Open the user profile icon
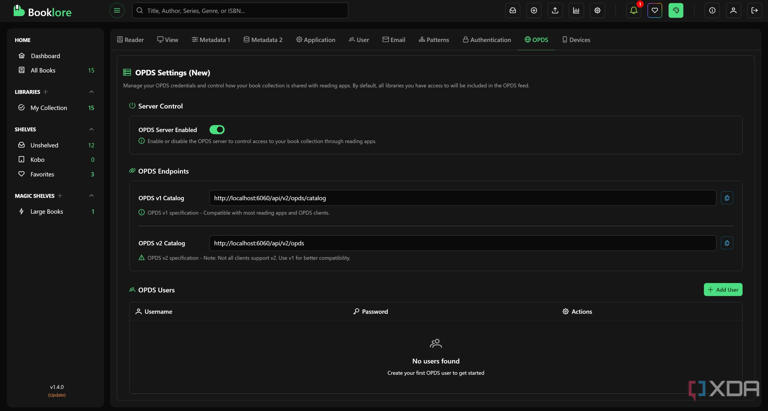Image resolution: width=768 pixels, height=411 pixels. pos(733,11)
